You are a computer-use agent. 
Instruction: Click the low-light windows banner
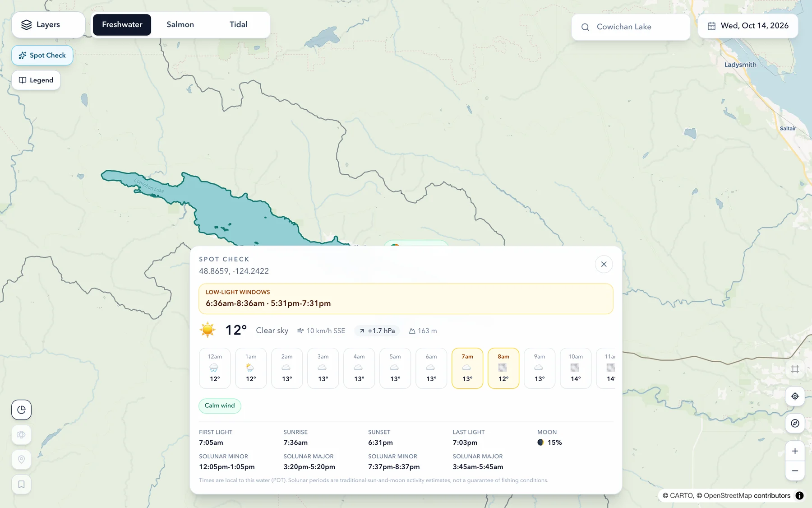tap(406, 299)
